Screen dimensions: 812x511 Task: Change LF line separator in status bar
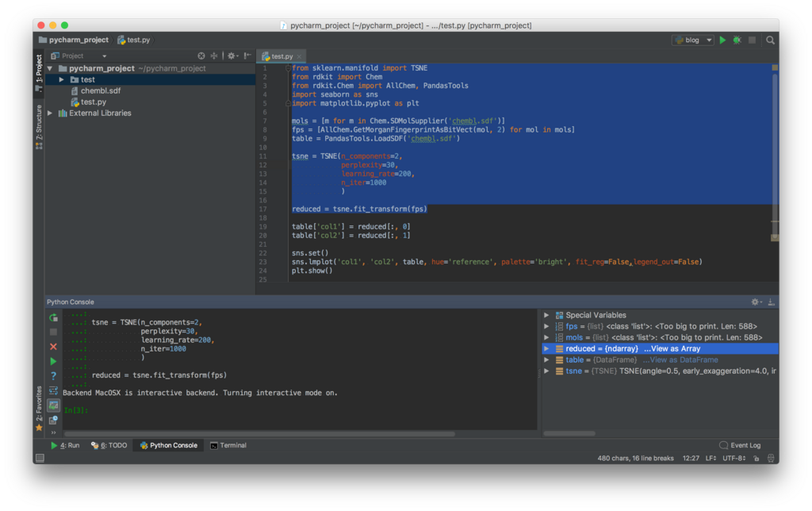click(710, 458)
